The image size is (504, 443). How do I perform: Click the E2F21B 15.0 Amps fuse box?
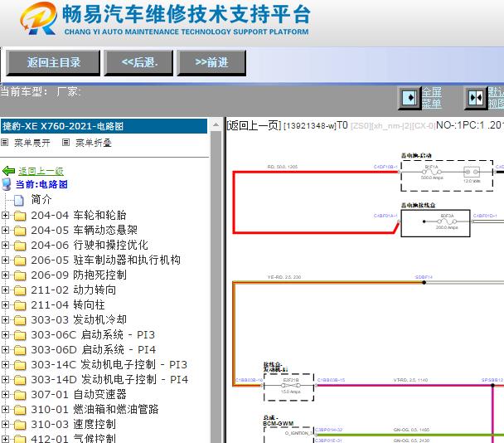coord(289,387)
